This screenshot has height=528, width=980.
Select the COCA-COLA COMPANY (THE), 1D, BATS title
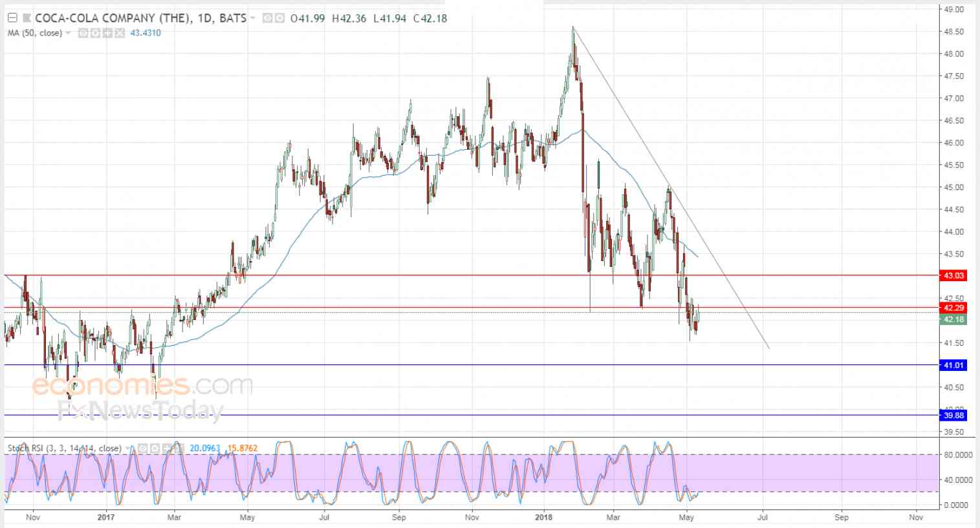[140, 18]
